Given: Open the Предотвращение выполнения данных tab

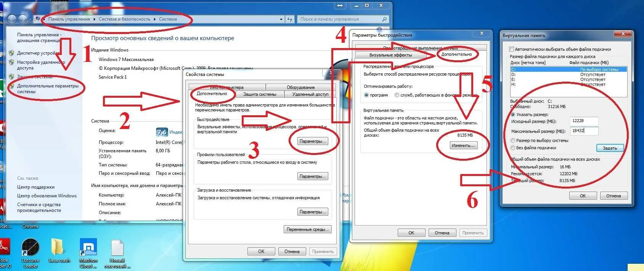Looking at the screenshot, I should point(421,48).
